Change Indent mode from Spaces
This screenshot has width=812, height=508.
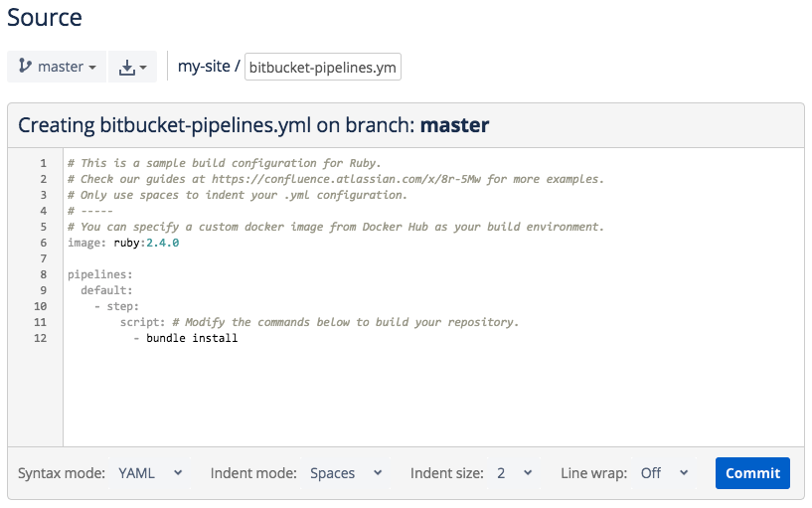[347, 473]
